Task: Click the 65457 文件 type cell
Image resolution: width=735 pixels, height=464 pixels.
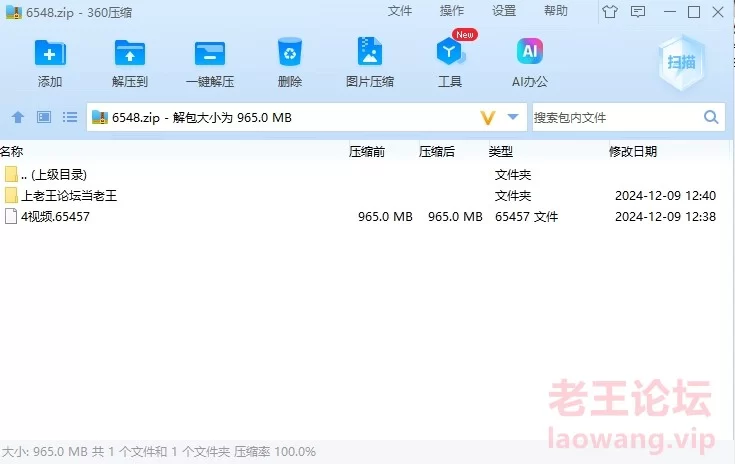Action: tap(526, 217)
